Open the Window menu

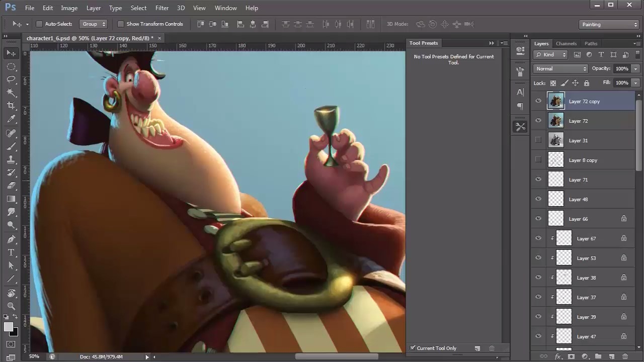[226, 8]
